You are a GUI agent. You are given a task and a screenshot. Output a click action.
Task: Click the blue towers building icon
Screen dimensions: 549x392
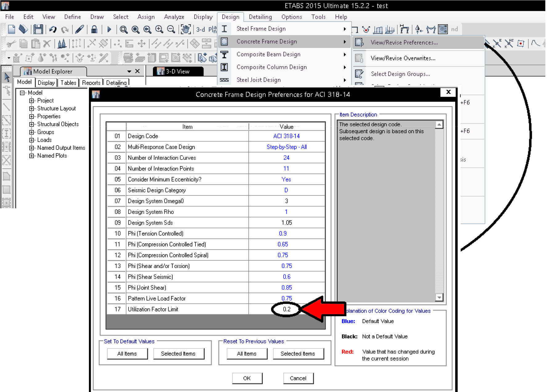click(62, 44)
